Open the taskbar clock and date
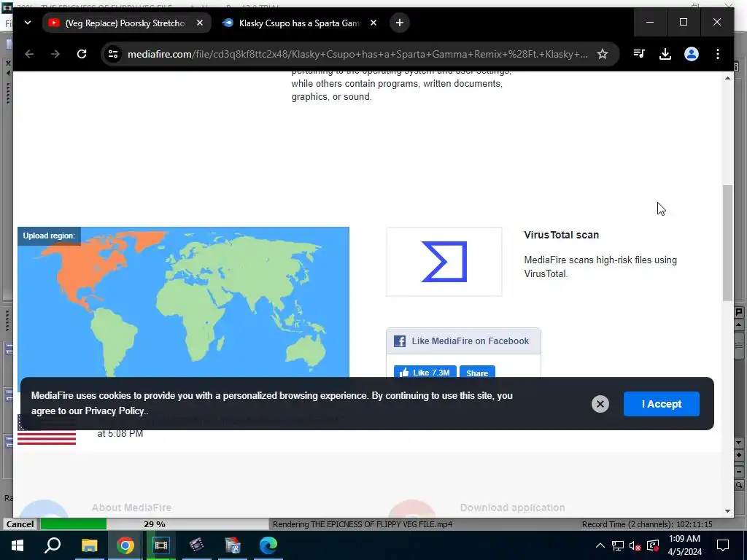Screen dimensions: 747x560 pos(684,545)
